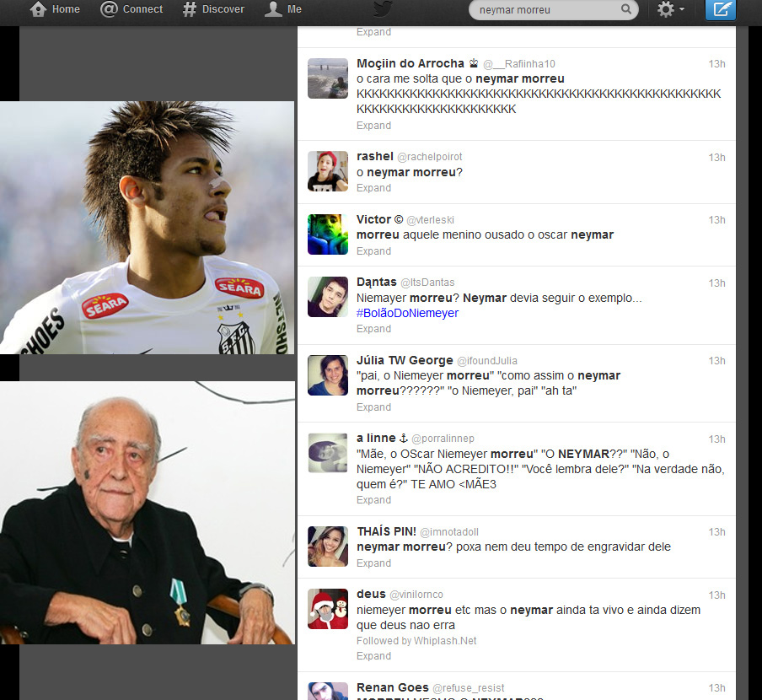762x700 pixels.
Task: Open Dantas's tweet 13h timestamp
Action: coord(716,283)
